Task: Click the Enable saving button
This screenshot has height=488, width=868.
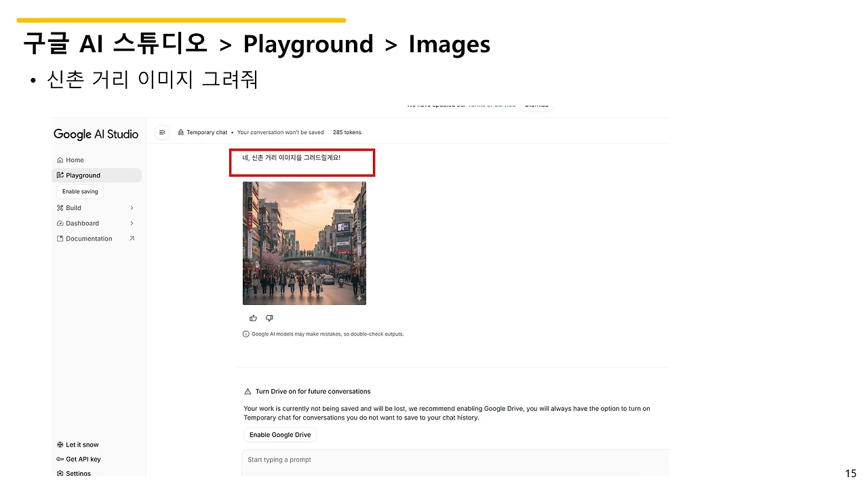Action: point(79,191)
